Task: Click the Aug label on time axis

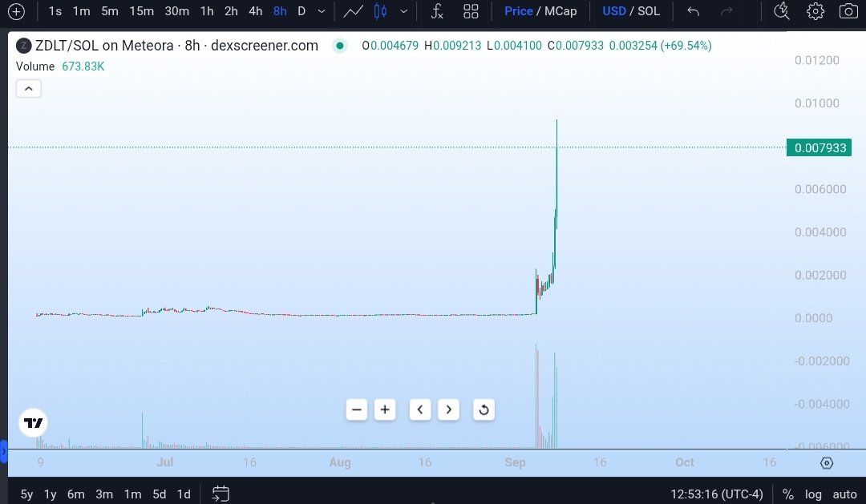Action: pos(340,462)
